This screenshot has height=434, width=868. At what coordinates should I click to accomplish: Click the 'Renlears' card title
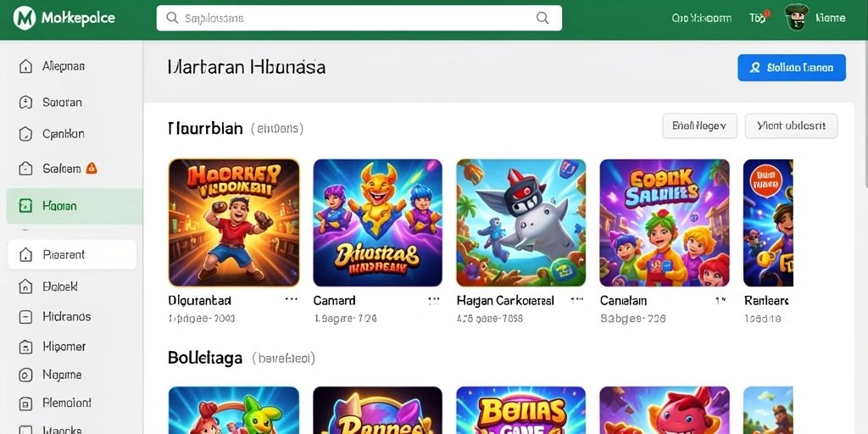click(x=766, y=301)
